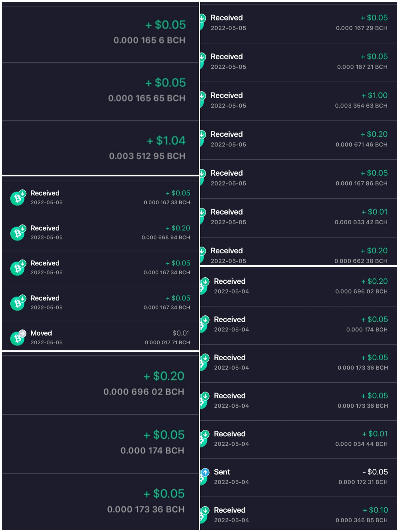Click the Moved transaction coin icon
Image resolution: width=399 pixels, height=532 pixels.
coord(17,338)
